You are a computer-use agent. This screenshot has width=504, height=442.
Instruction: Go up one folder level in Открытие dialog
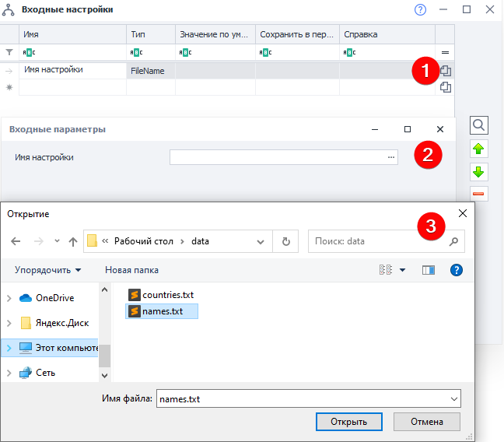click(x=73, y=241)
